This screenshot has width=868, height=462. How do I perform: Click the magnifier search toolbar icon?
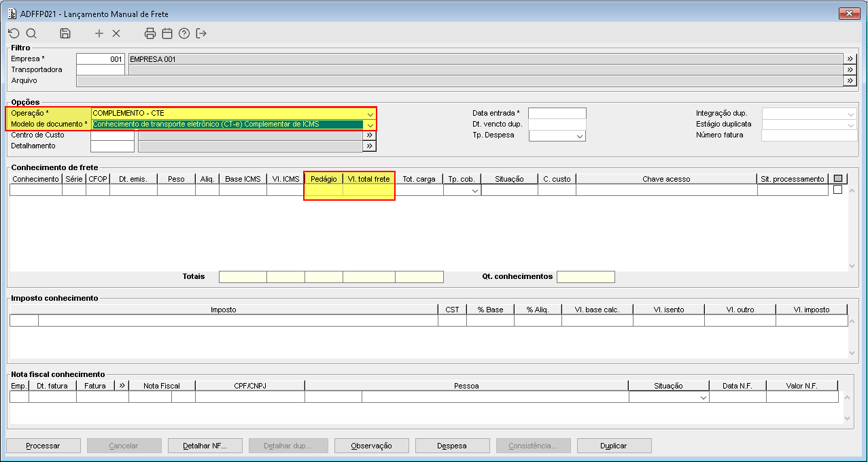point(31,33)
